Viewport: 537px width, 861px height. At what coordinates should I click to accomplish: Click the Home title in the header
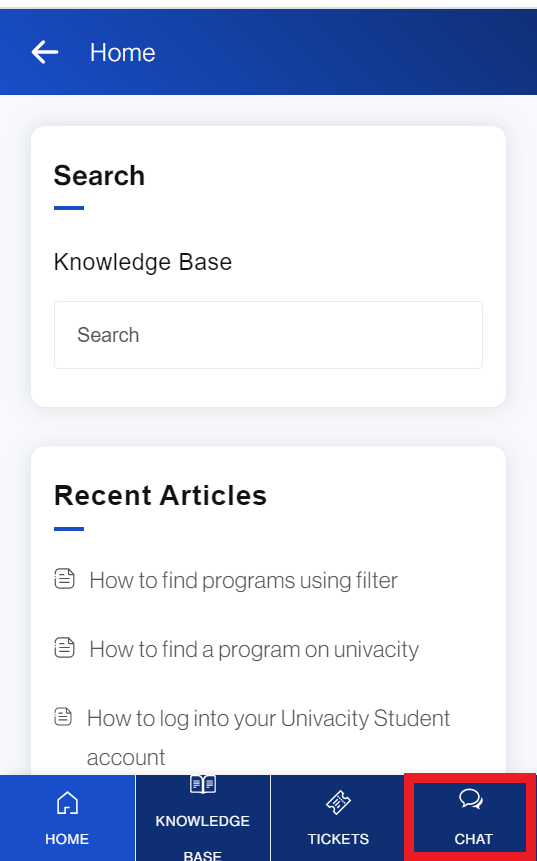click(x=122, y=53)
